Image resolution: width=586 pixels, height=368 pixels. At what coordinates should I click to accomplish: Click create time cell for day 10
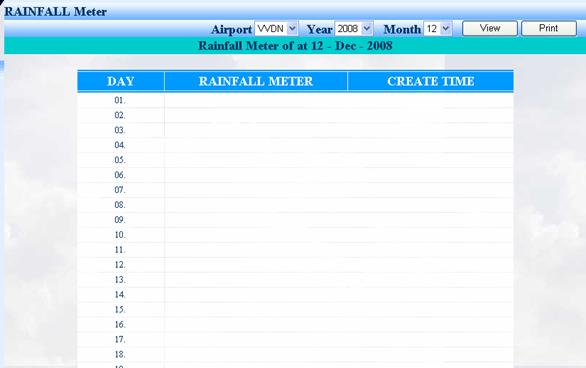tap(431, 235)
